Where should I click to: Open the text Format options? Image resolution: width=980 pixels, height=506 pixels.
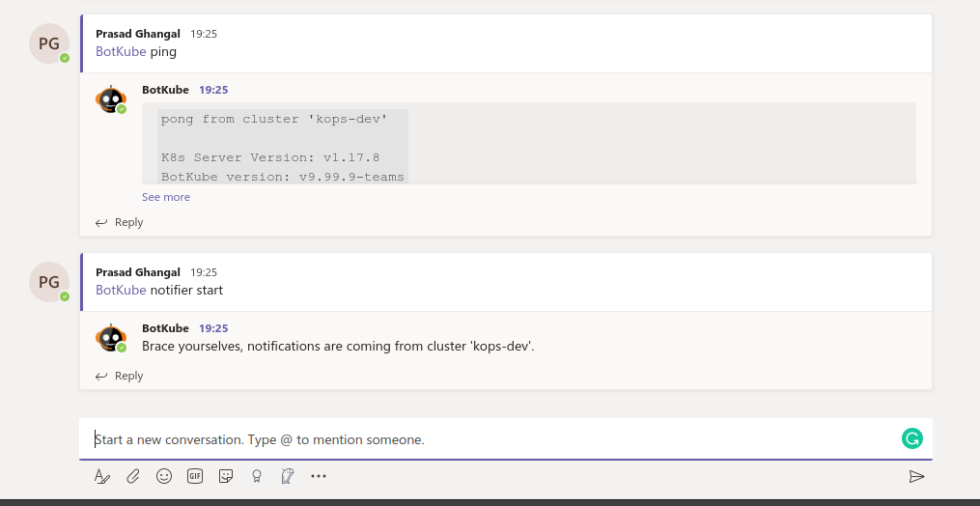pyautogui.click(x=102, y=476)
